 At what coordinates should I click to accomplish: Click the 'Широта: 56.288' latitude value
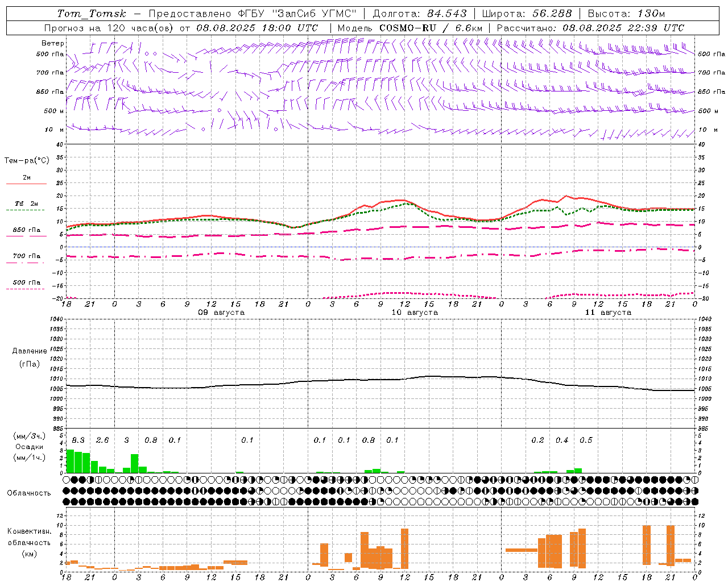tap(527, 14)
